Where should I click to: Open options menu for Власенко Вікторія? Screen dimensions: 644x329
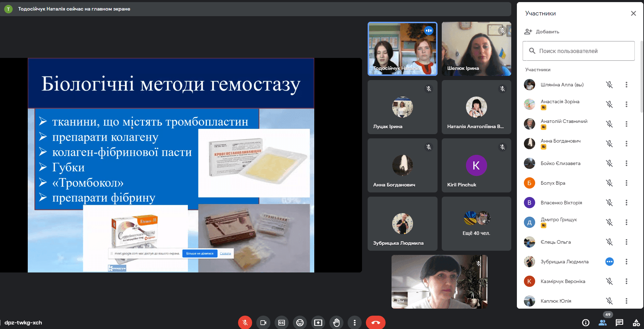(626, 203)
